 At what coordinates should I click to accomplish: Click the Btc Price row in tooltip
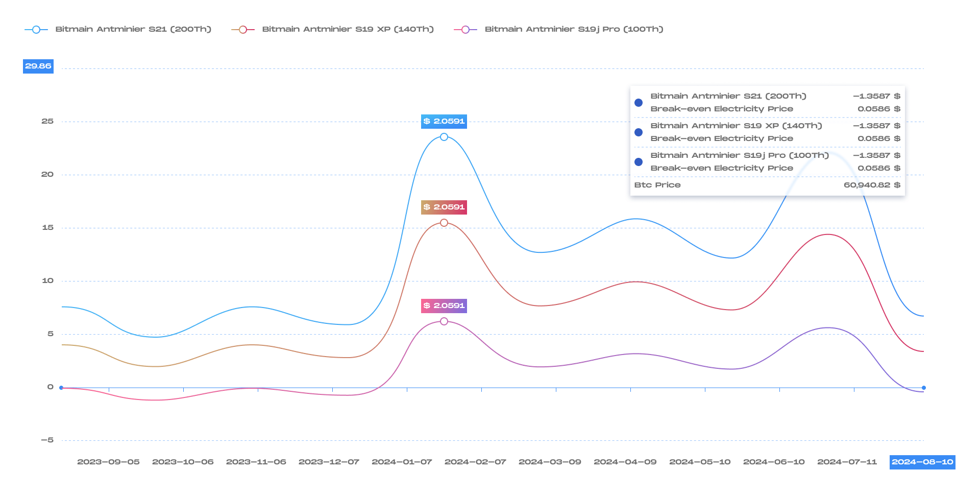tap(767, 185)
